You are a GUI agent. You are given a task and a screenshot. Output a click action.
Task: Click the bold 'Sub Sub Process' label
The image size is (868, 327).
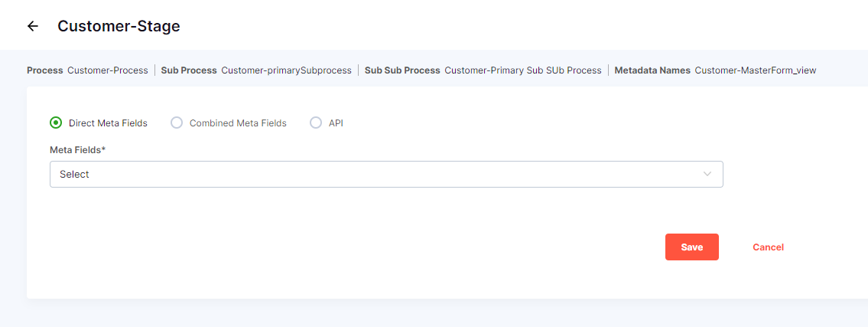click(402, 70)
